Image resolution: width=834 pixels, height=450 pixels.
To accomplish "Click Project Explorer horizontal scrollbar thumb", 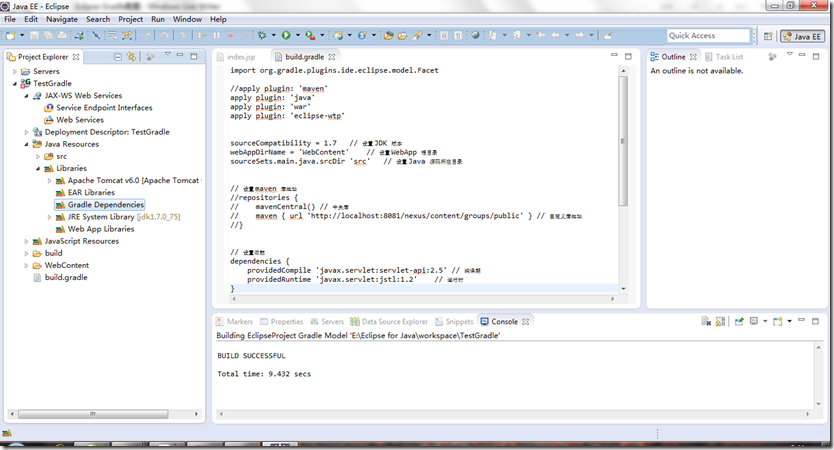I will [93, 414].
